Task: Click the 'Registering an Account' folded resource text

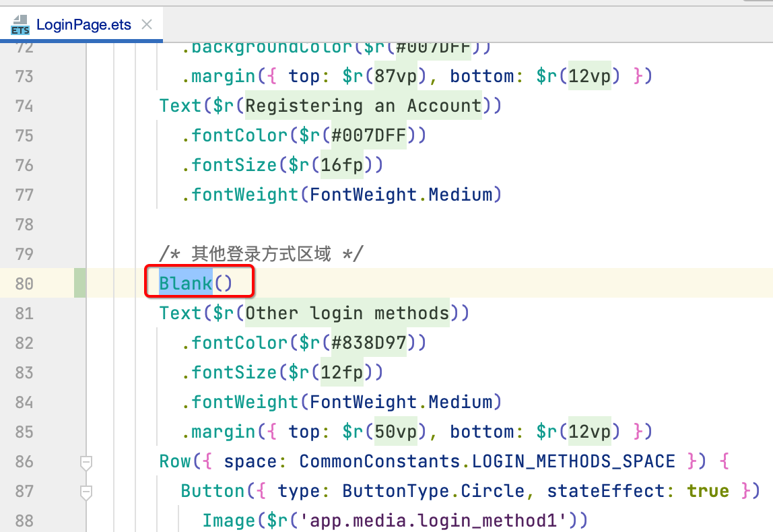Action: tap(364, 106)
